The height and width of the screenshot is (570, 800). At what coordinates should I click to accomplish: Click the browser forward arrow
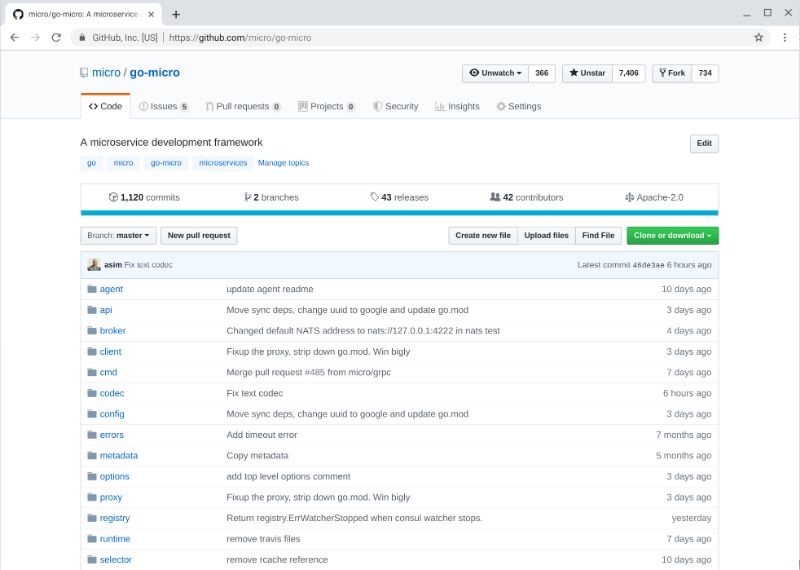point(35,37)
